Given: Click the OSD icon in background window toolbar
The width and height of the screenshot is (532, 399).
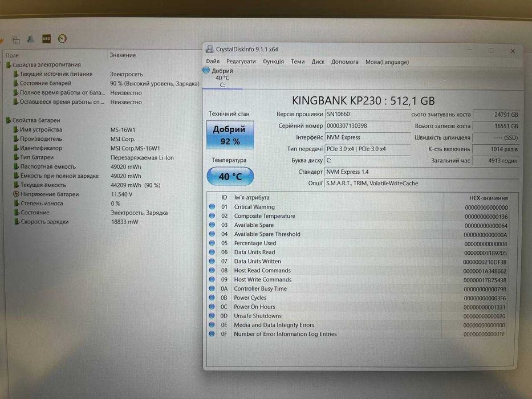Looking at the screenshot, I should point(46,39).
